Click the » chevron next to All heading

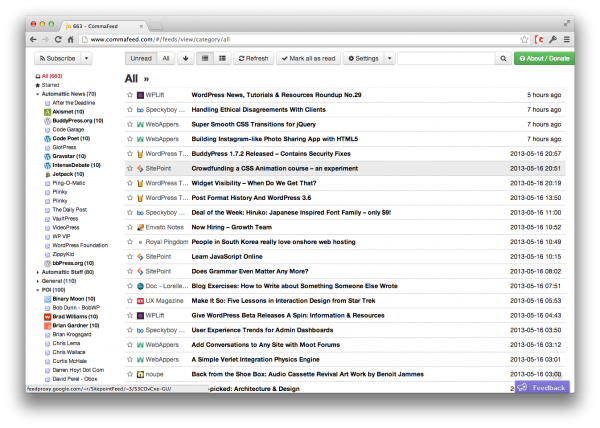tap(146, 79)
